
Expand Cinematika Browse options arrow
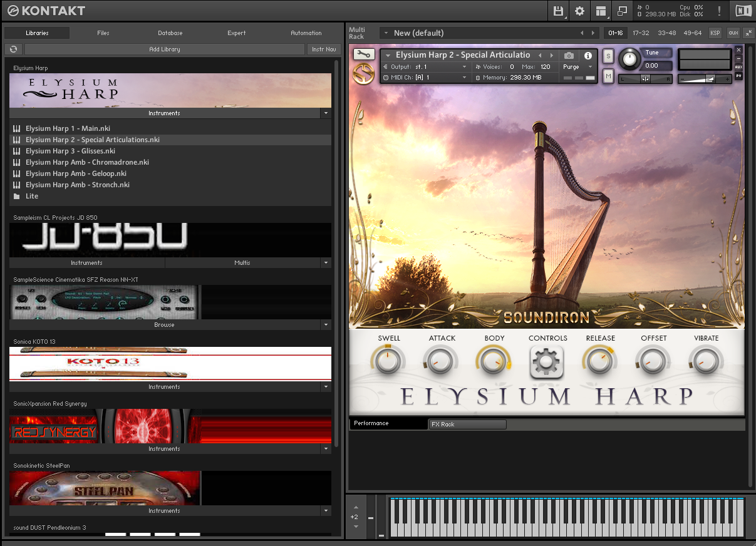pos(326,325)
